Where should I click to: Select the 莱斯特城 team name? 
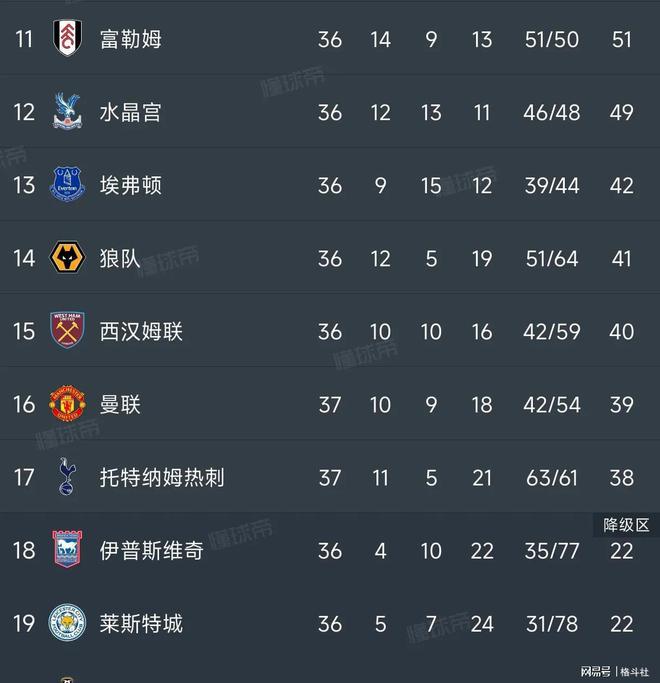pos(141,624)
